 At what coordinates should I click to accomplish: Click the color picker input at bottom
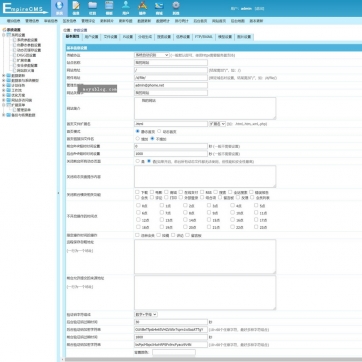pos(174,352)
